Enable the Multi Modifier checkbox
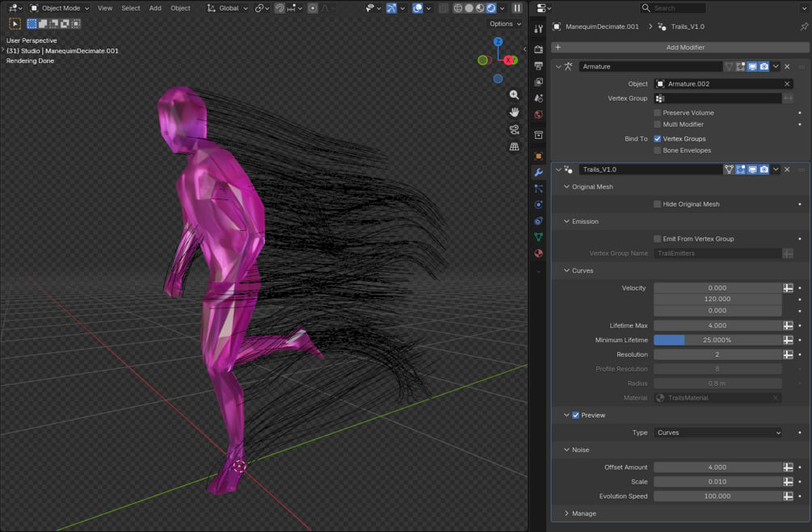The image size is (812, 532). click(658, 124)
